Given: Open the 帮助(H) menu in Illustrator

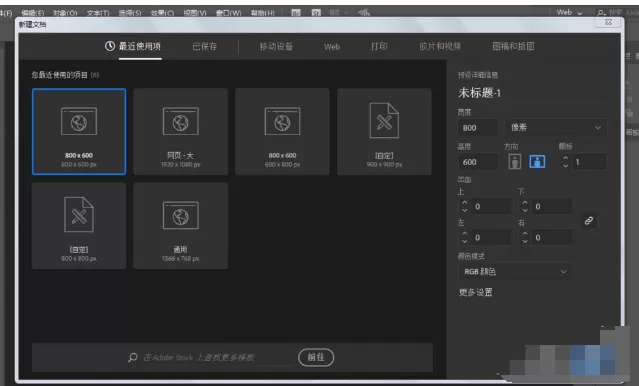Looking at the screenshot, I should tap(262, 13).
